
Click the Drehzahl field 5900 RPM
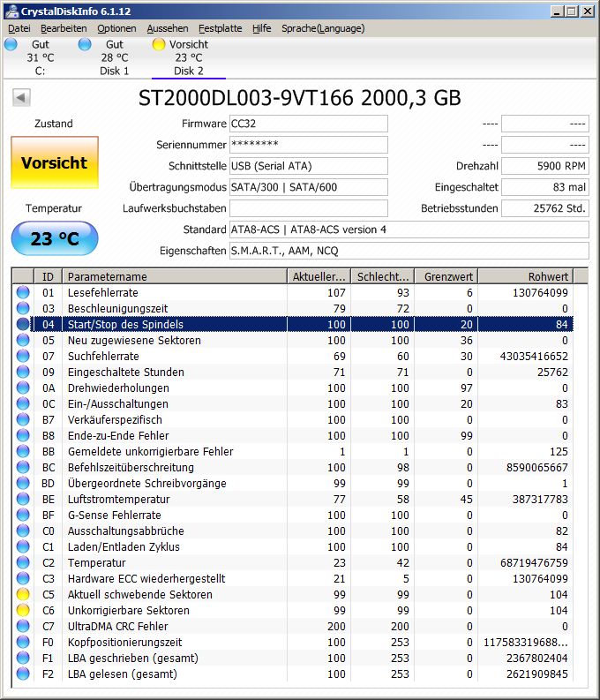click(x=545, y=166)
